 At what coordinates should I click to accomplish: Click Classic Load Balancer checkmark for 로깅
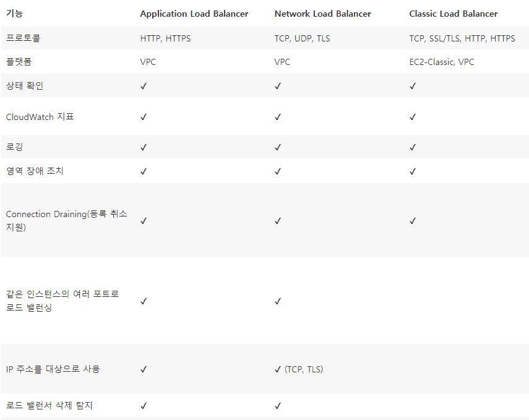(412, 147)
